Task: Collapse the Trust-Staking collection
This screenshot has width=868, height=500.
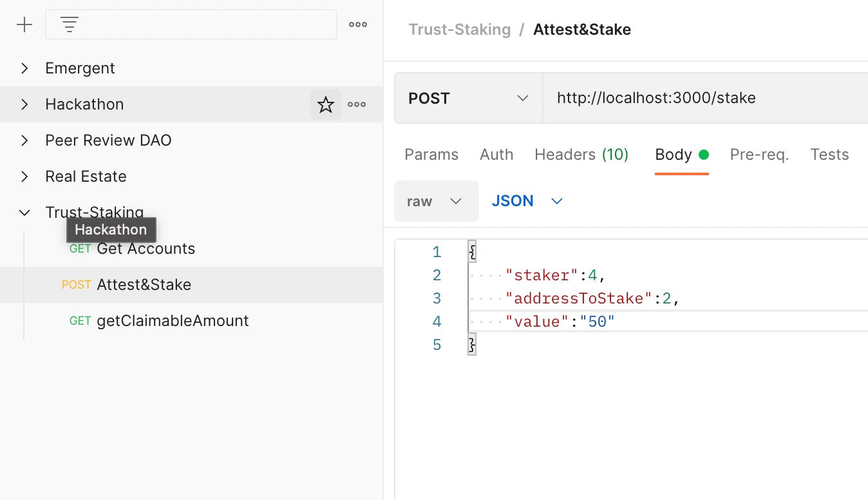Action: [24, 213]
